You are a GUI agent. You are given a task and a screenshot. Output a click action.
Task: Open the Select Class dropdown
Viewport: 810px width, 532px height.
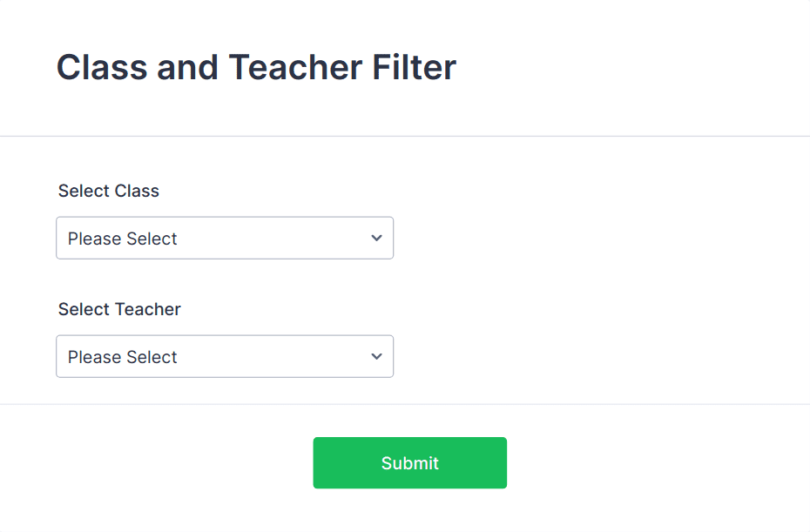click(x=224, y=238)
